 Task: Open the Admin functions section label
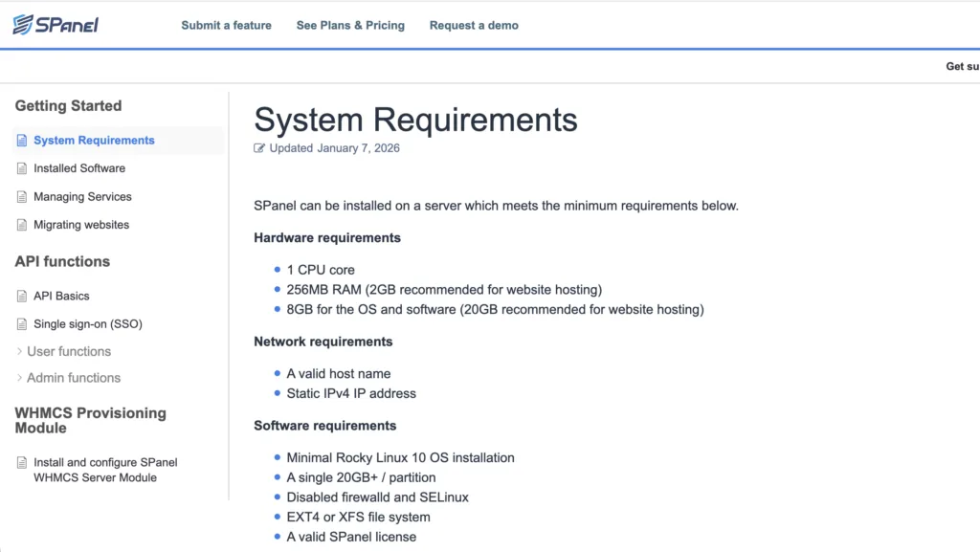[74, 378]
